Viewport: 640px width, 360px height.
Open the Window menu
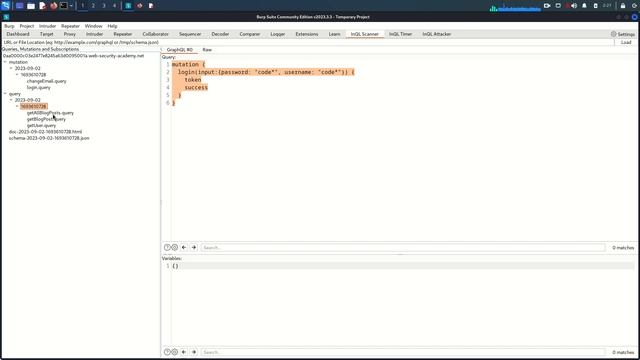pos(93,26)
